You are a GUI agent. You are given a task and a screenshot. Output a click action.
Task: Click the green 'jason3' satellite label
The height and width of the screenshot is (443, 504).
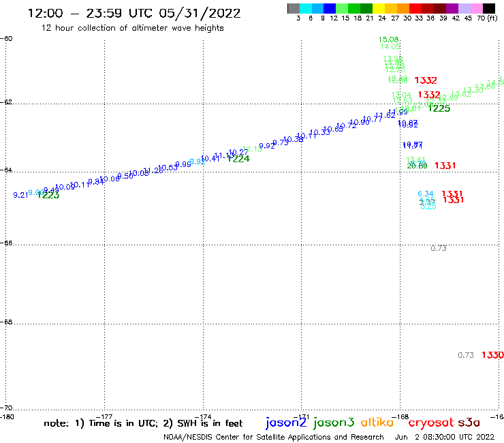point(334,423)
